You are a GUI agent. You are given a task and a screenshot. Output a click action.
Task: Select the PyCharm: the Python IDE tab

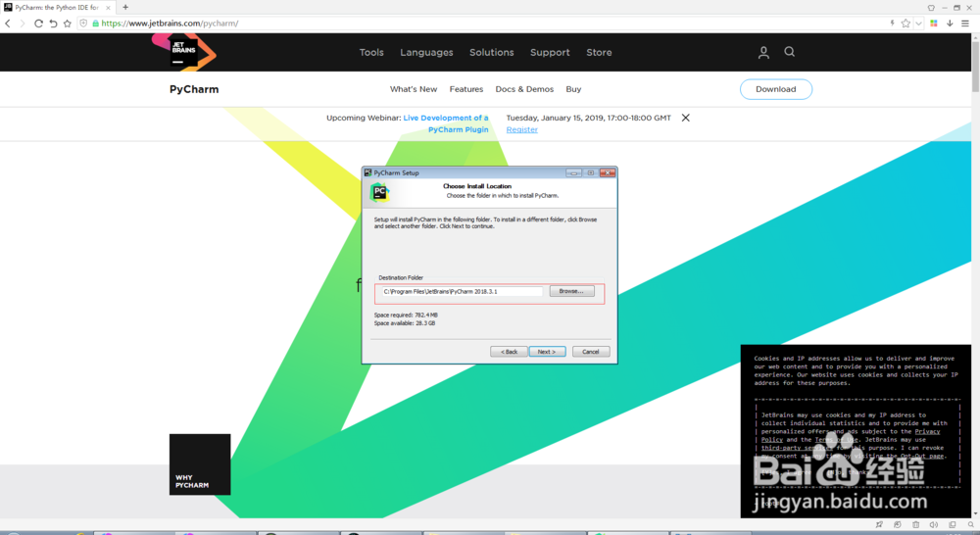[x=56, y=8]
